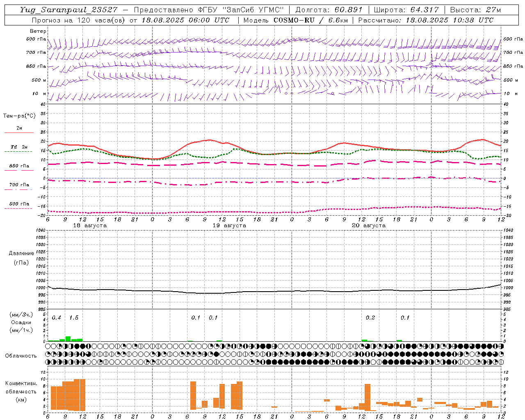
Task: Click the Прогноз на 120 часа(ов) text
Action: [x=79, y=20]
